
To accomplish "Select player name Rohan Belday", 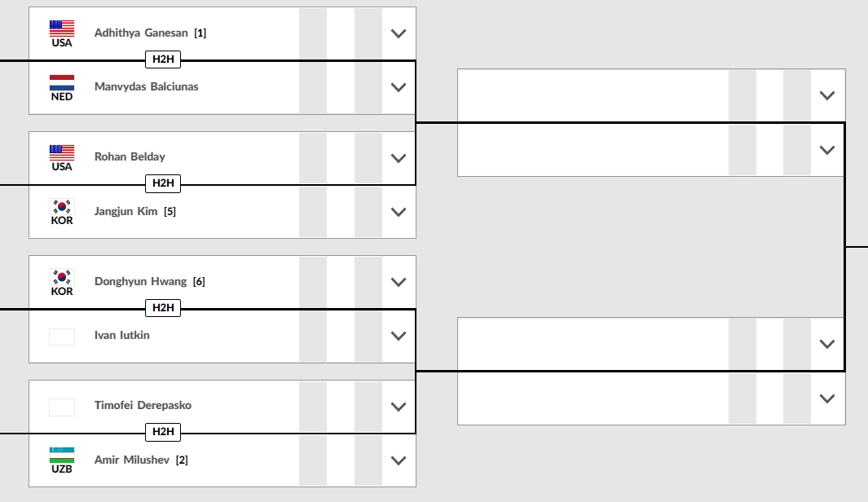I will coord(130,156).
